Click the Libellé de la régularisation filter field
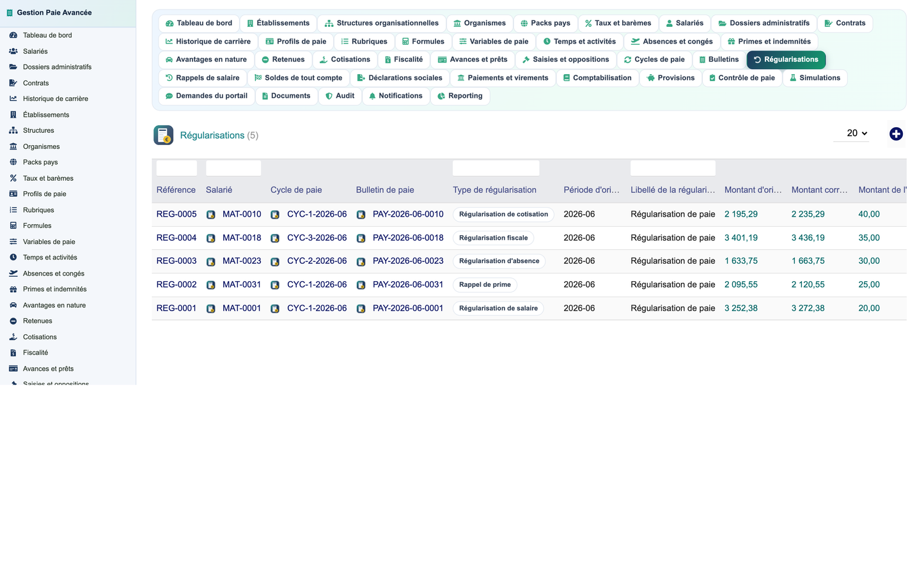The height and width of the screenshot is (577, 924). click(673, 168)
